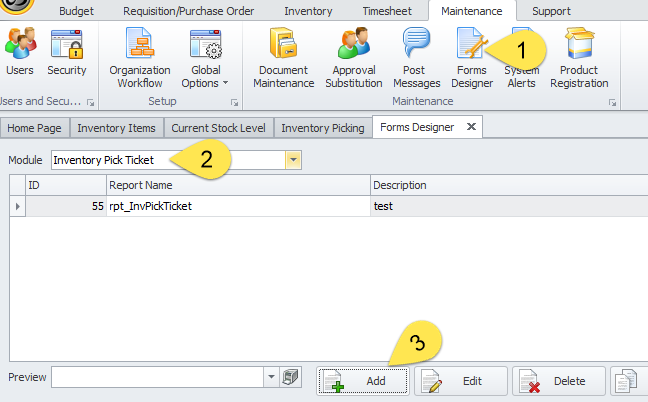This screenshot has width=648, height=402.
Task: Click the Edit button
Action: [459, 381]
